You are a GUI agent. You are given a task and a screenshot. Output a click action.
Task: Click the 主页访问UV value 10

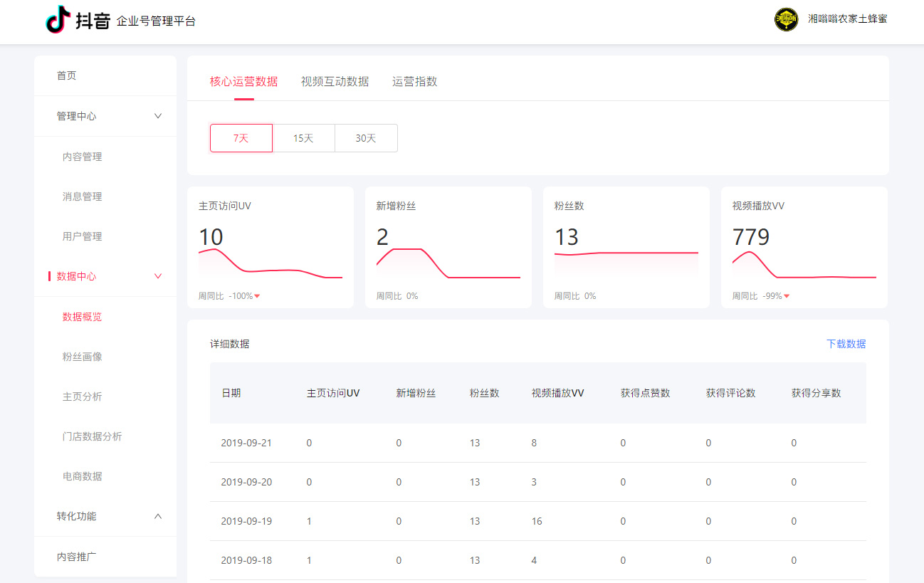[x=211, y=237]
